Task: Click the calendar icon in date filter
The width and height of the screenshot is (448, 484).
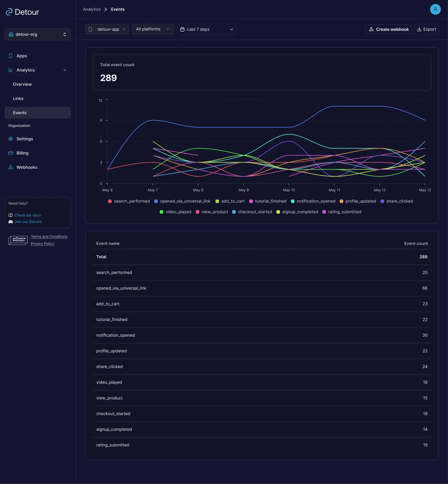Action: point(183,29)
